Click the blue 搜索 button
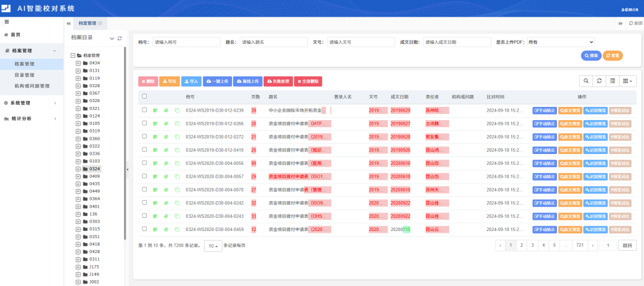This screenshot has width=644, height=286. (591, 56)
